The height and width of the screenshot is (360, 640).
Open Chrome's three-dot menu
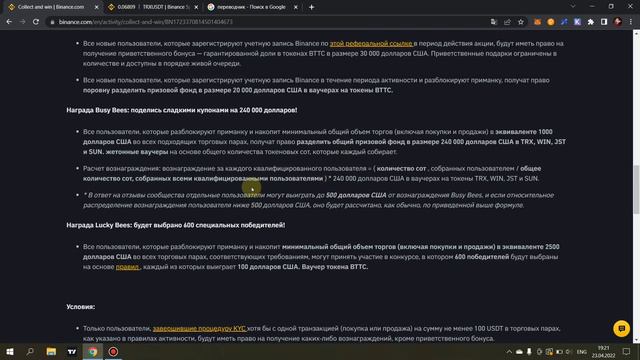click(631, 22)
